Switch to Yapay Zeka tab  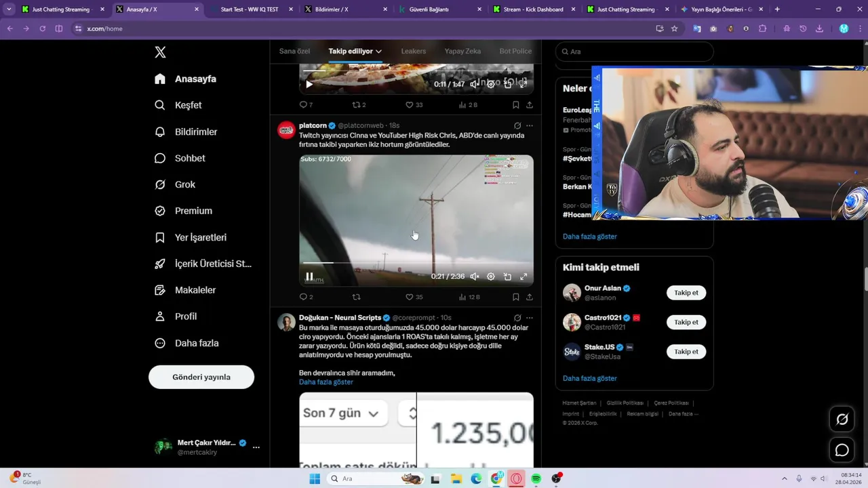click(x=462, y=51)
